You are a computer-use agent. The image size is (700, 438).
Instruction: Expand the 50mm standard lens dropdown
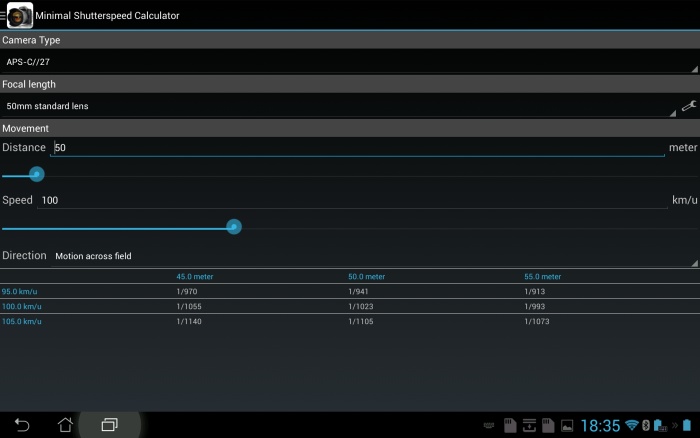340,106
